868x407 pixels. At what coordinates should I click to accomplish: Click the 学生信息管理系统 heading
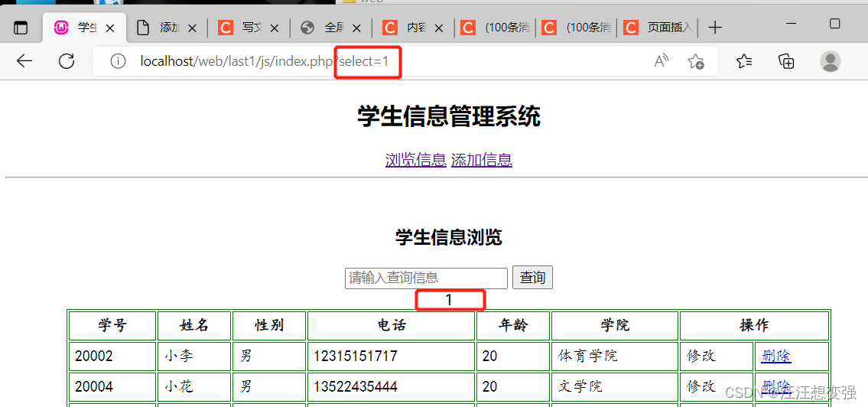click(448, 117)
